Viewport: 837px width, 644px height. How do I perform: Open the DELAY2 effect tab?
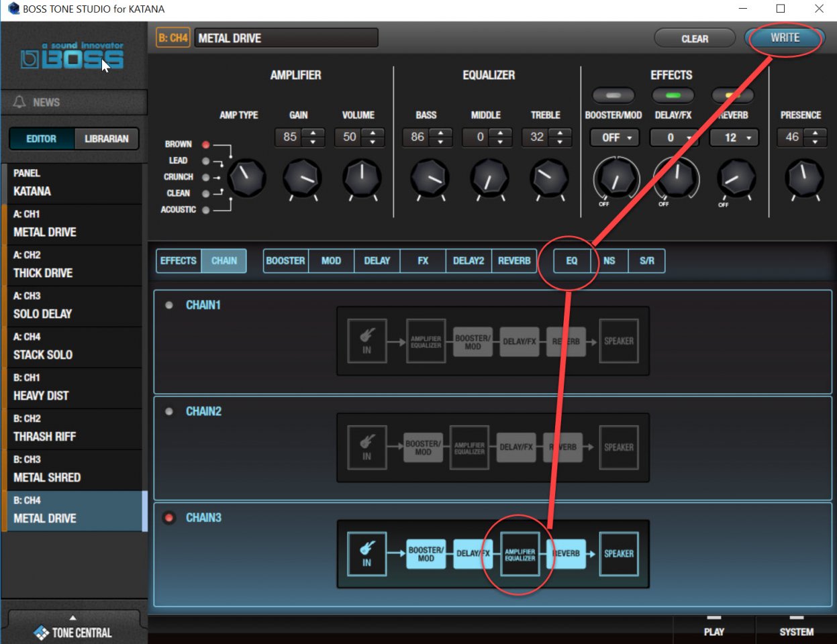[469, 261]
